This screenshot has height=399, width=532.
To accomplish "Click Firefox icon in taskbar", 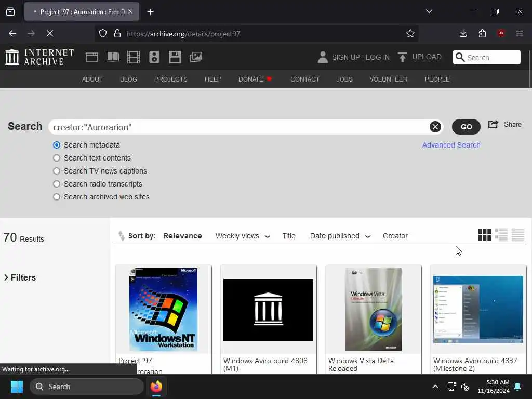I will (x=156, y=387).
